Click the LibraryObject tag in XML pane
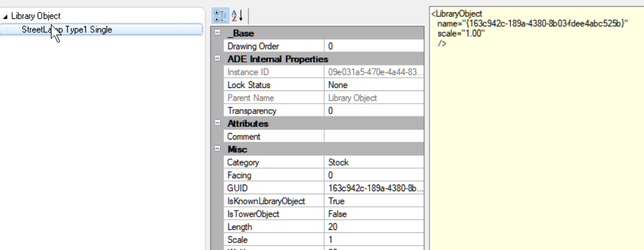The image size is (644, 250). (x=457, y=13)
